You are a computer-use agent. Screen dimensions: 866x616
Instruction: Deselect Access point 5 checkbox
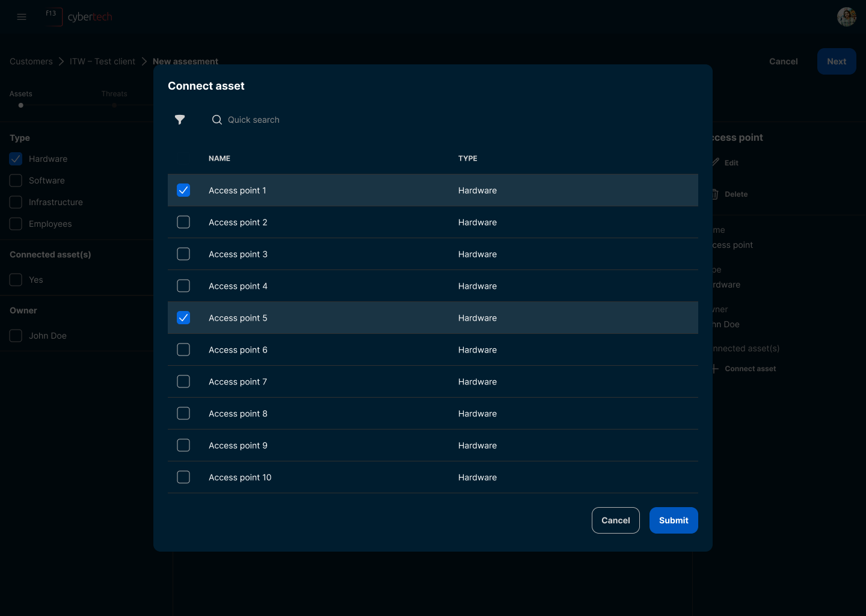[183, 318]
